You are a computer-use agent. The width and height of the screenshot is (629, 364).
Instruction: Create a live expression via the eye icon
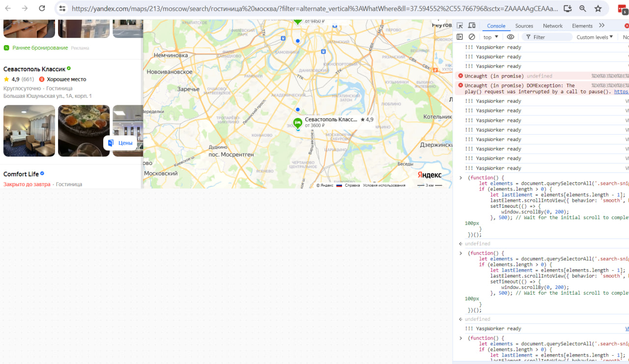(x=511, y=37)
